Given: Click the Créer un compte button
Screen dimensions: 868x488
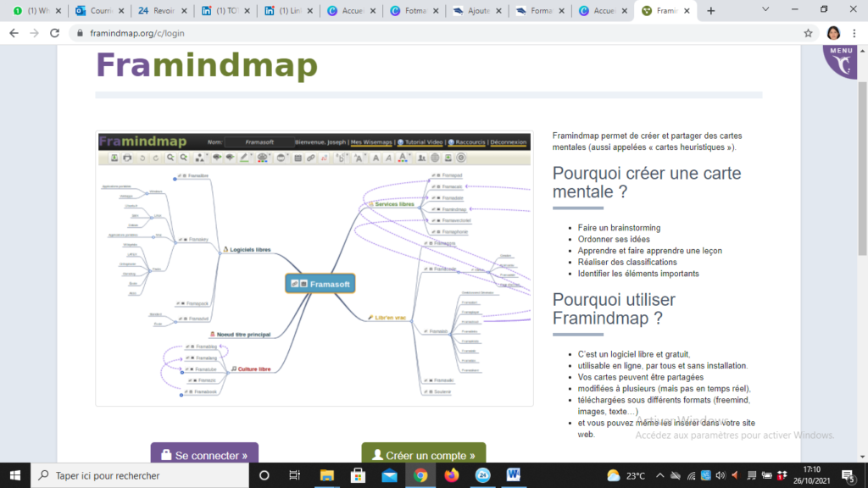Looking at the screenshot, I should coord(424,454).
